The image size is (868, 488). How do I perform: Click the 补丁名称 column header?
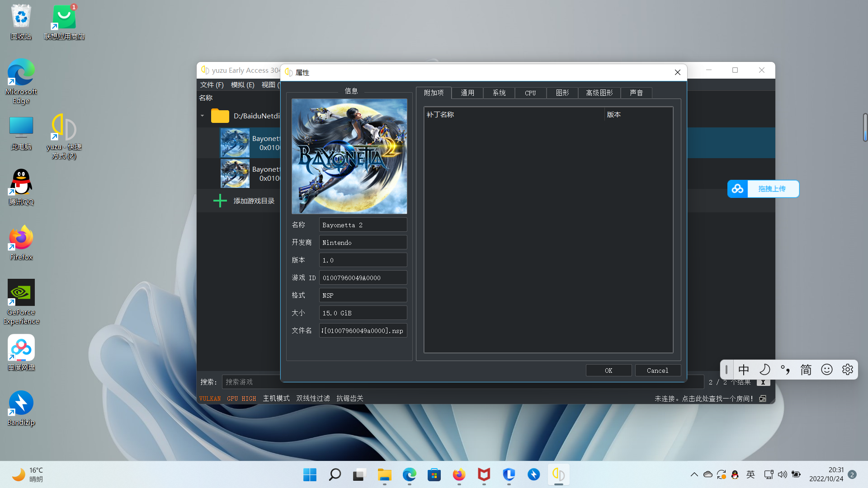pyautogui.click(x=514, y=115)
